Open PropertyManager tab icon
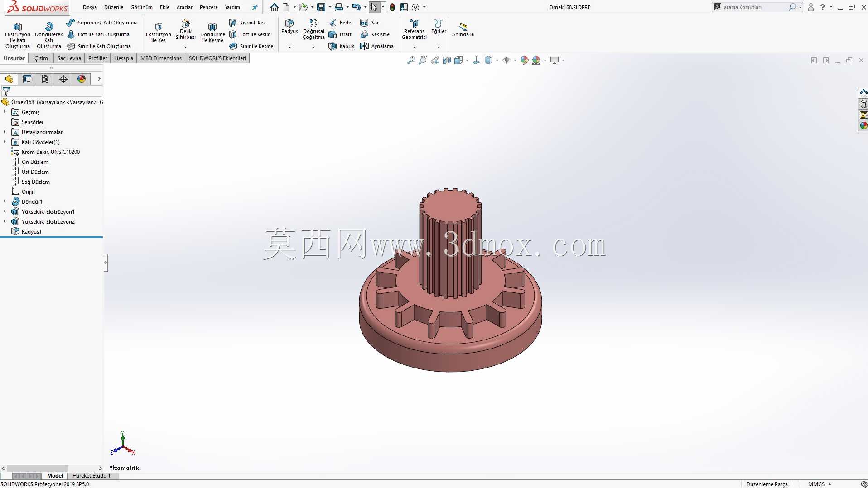 coord(27,79)
